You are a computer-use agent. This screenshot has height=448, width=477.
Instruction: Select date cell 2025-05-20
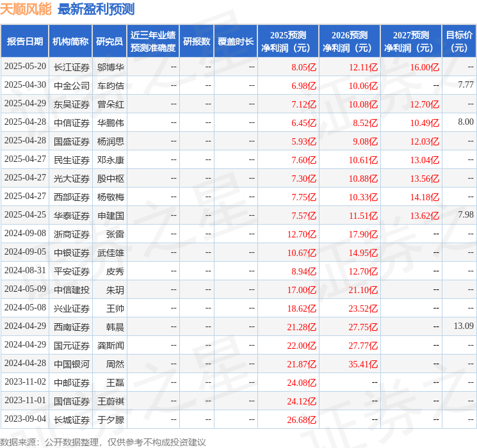coord(25,67)
